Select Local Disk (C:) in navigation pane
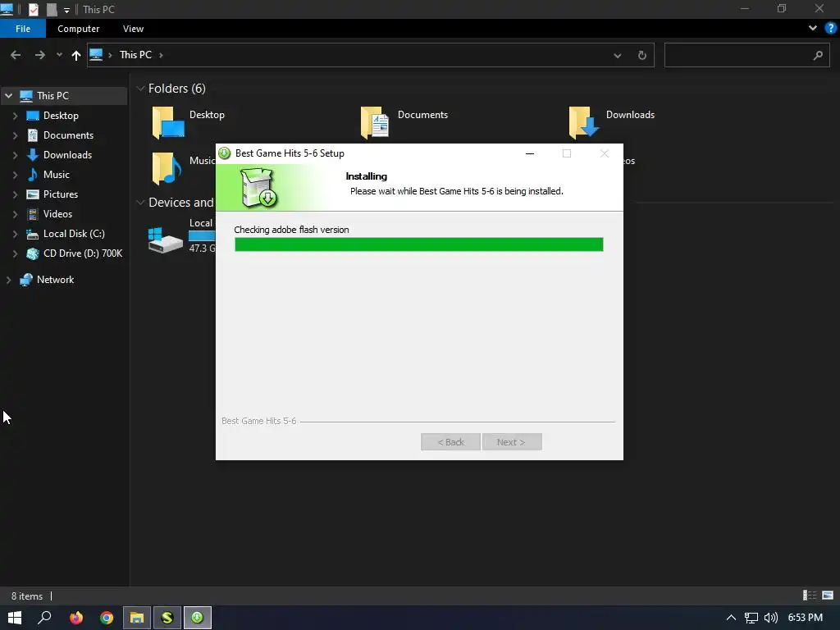The image size is (840, 630). (x=74, y=234)
